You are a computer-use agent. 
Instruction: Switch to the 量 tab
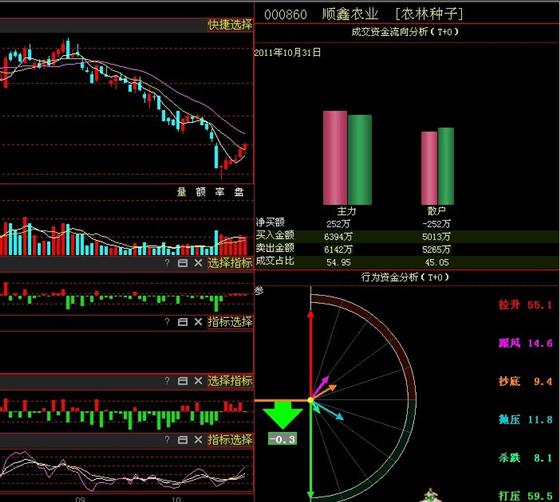(x=181, y=192)
